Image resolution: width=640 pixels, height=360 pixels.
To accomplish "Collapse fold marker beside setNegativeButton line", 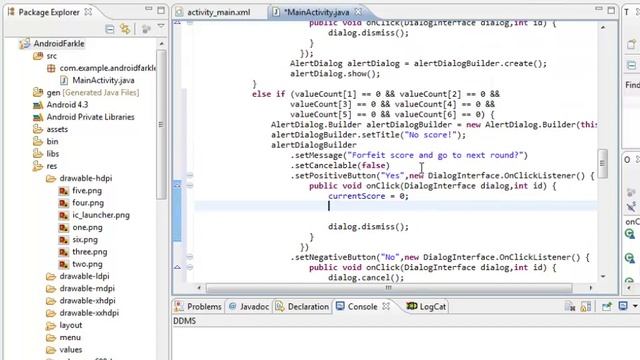I will [190, 257].
